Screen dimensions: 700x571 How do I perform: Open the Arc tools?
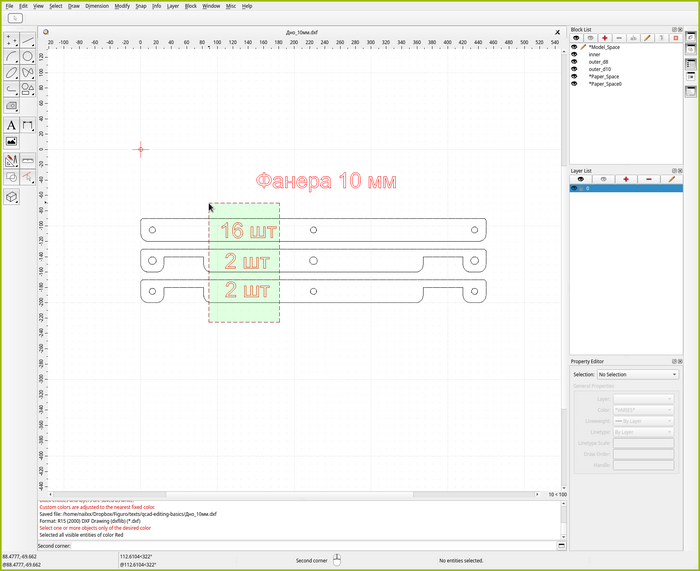(11, 57)
